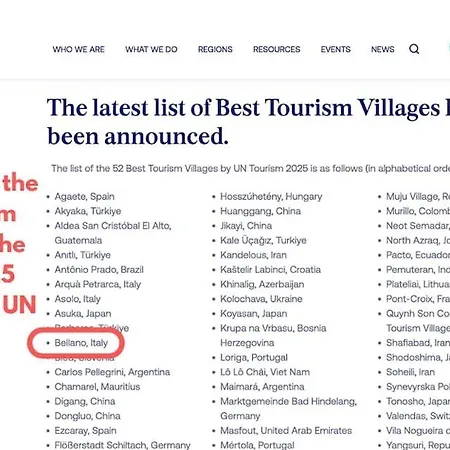Select Carlos Pellegrini, Argentina entry
Screen dimensions: 450x450
112,372
